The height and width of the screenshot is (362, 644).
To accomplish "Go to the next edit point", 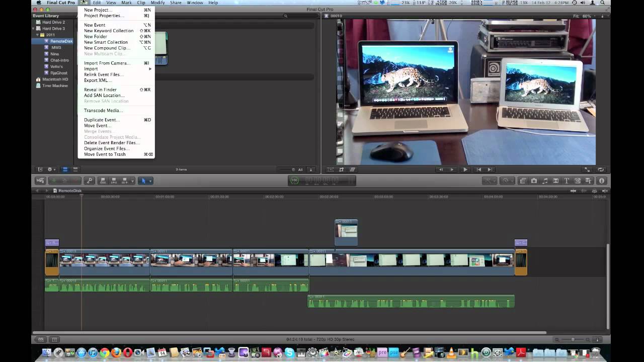I will (490, 170).
